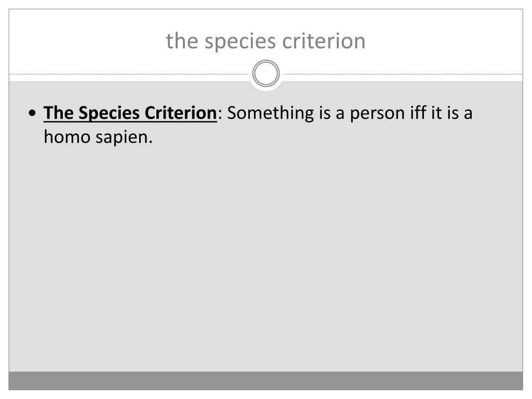Click the bullet point marker
Screen dimensions: 532x399
click(x=32, y=113)
